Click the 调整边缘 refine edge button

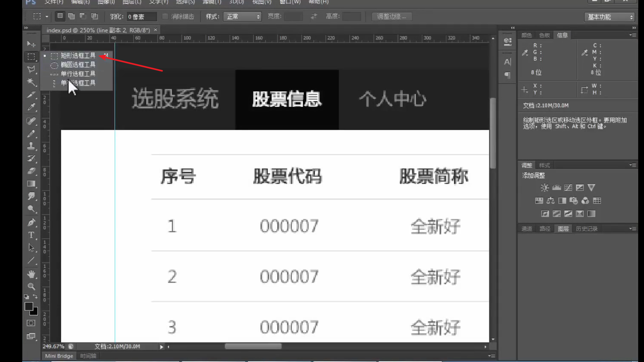coord(392,16)
